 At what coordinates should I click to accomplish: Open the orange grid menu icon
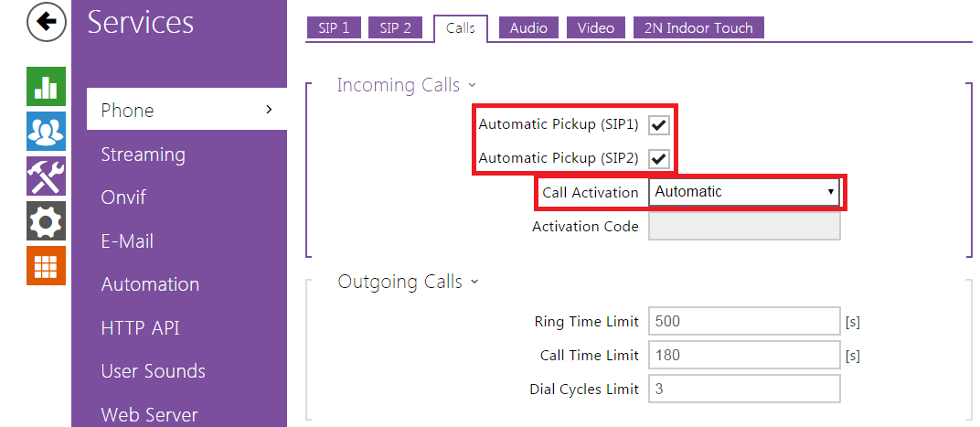click(46, 265)
